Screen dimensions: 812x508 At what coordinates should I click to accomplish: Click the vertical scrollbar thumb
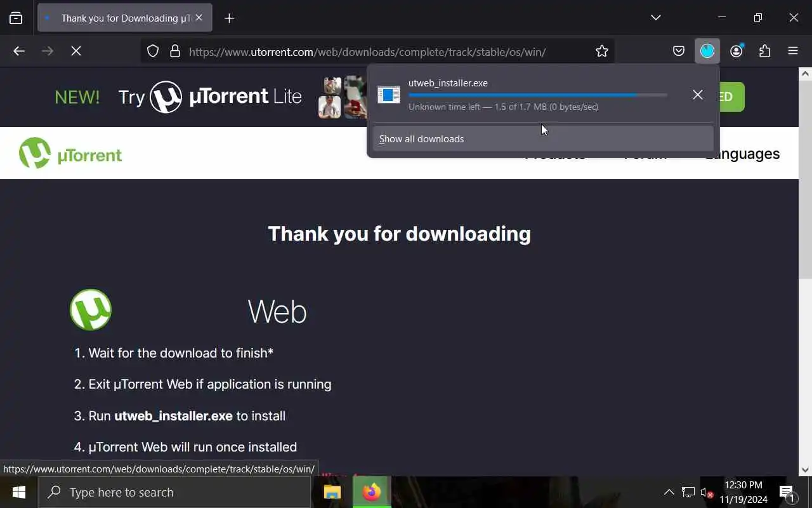coord(805,179)
